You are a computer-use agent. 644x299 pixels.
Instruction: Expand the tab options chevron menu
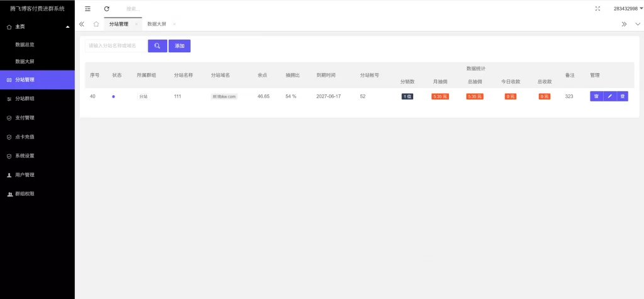tap(637, 24)
